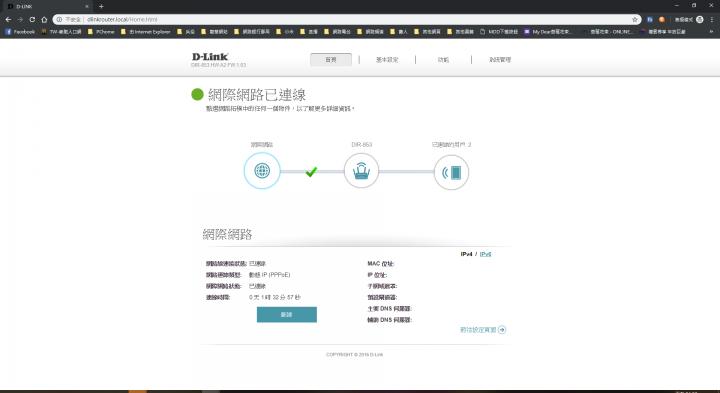Open the Chrome profile avatar icon
This screenshot has width=720, height=393.
click(x=700, y=19)
